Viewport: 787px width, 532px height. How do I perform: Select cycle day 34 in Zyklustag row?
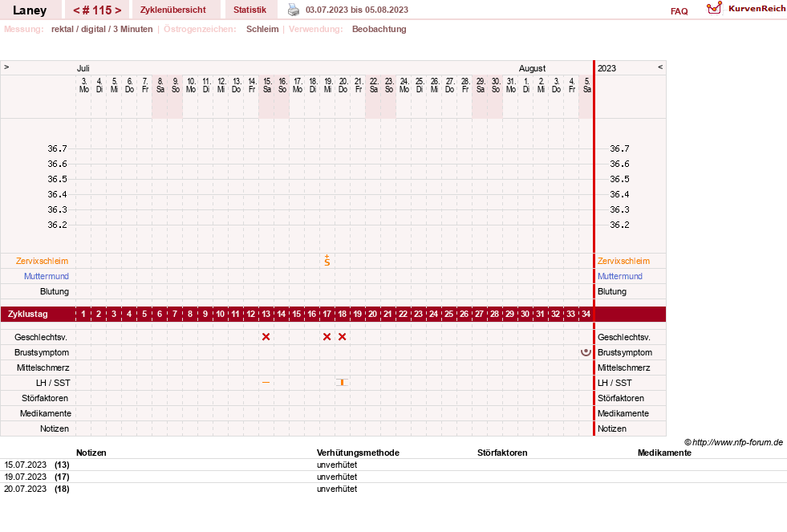coord(586,315)
